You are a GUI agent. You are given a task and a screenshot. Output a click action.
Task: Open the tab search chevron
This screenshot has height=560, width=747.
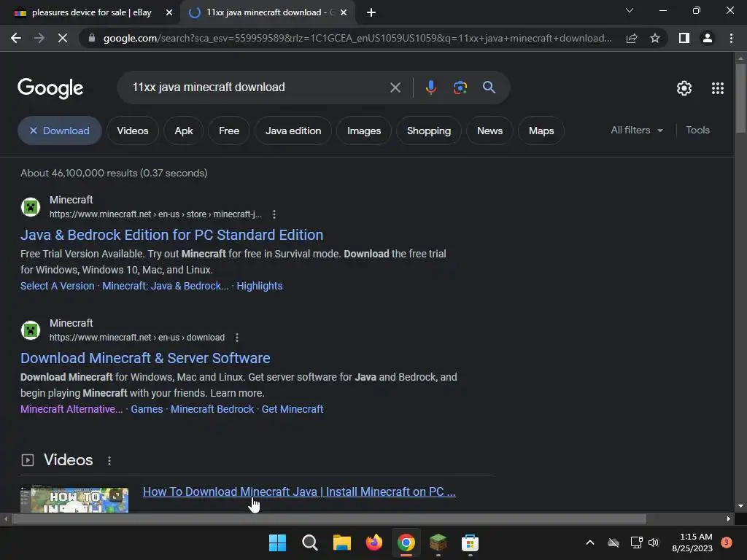[x=630, y=10]
